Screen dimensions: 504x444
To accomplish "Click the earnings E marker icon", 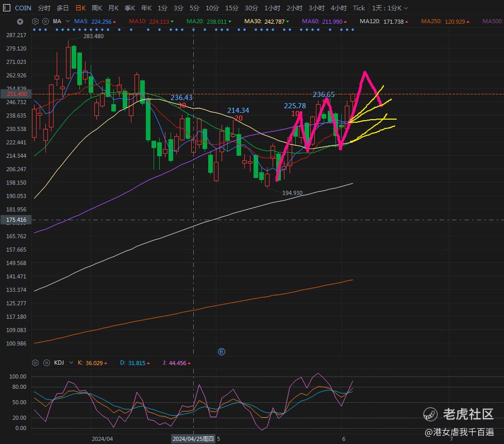I will point(222,352).
